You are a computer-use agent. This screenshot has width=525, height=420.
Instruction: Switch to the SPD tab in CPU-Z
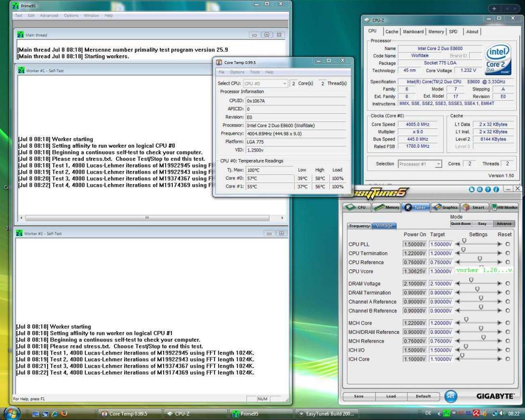(453, 31)
